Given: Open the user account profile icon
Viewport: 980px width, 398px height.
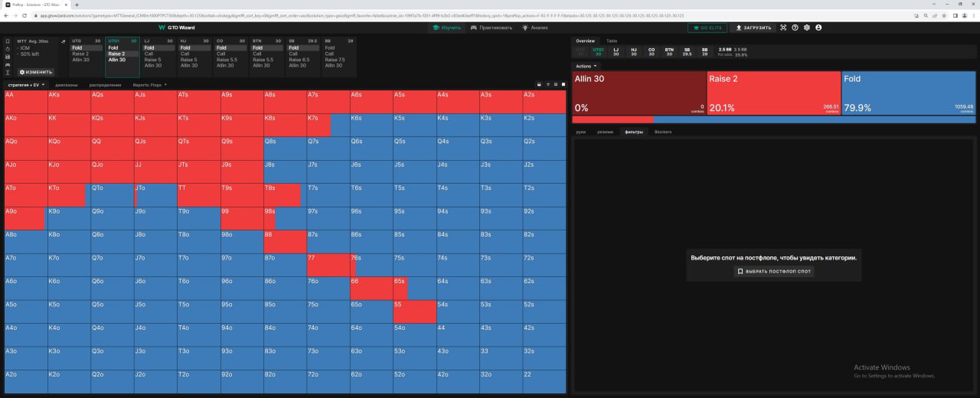Looking at the screenshot, I should click(x=818, y=28).
